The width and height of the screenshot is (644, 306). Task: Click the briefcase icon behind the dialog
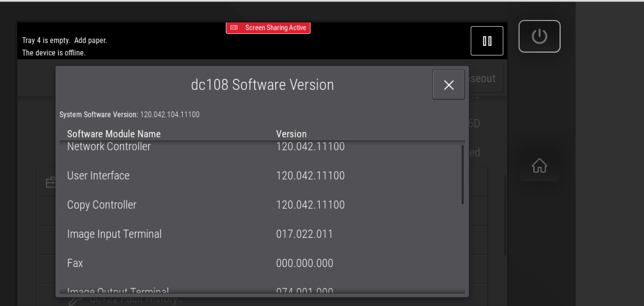tap(50, 182)
